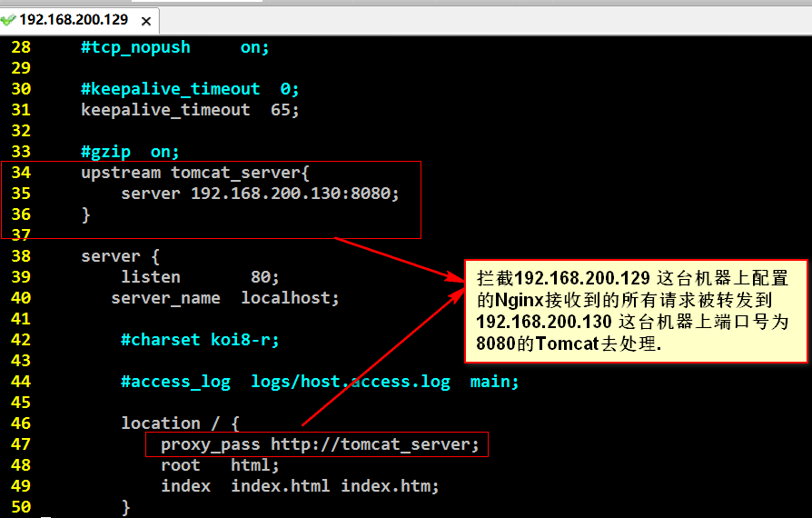Click line number 28
Image resolution: width=812 pixels, height=518 pixels.
[x=21, y=47]
